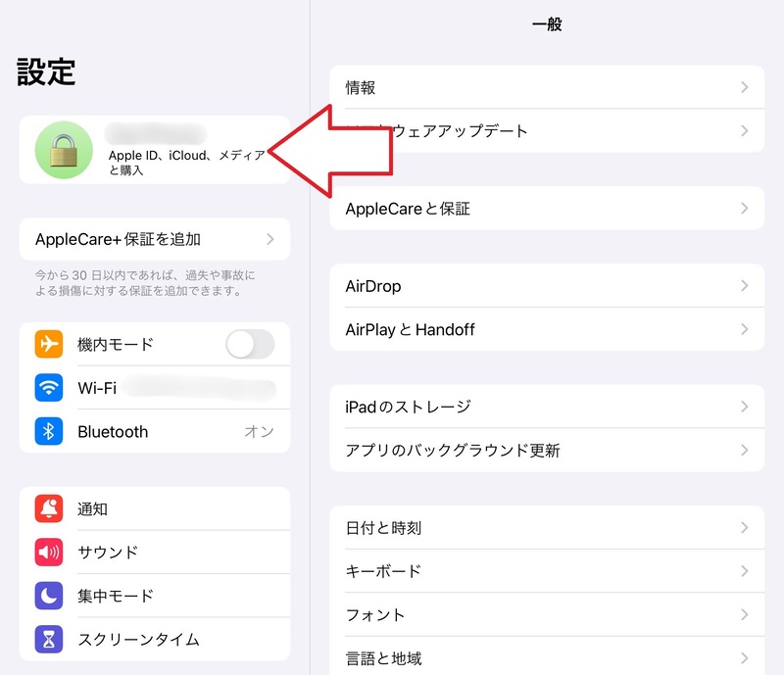Image resolution: width=784 pixels, height=675 pixels.
Task: Open Wi-Fi settings in sidebar
Action: coord(155,388)
